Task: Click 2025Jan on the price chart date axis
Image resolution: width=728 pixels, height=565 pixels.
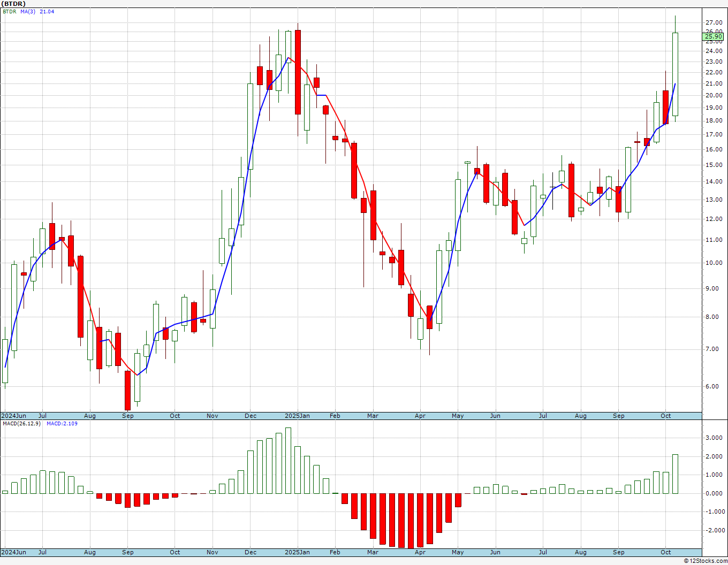Action: 297,416
